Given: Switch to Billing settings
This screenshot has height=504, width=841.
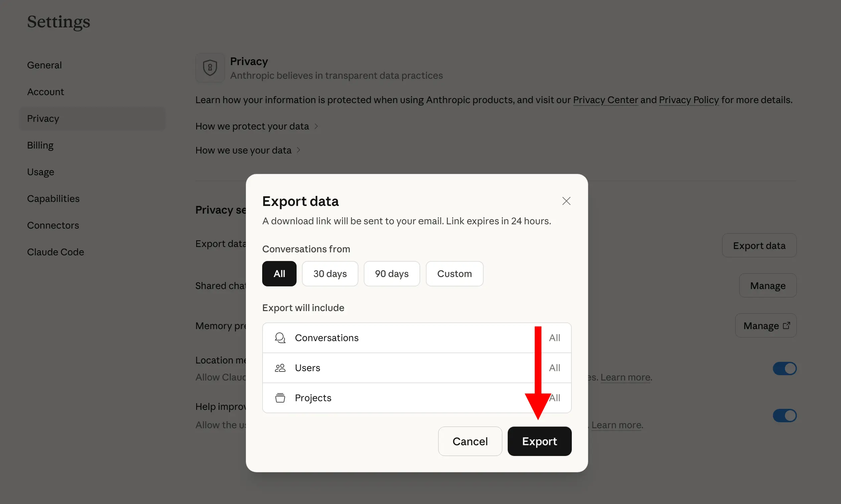Looking at the screenshot, I should coord(40,145).
